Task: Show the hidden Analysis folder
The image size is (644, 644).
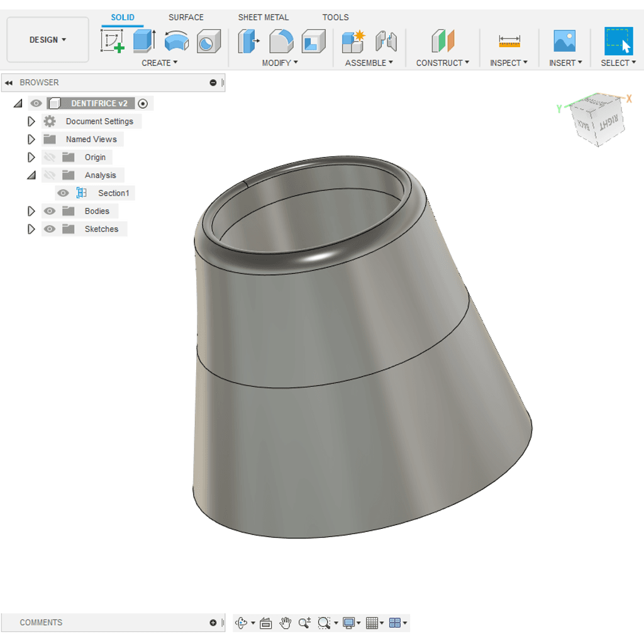Action: pyautogui.click(x=49, y=175)
